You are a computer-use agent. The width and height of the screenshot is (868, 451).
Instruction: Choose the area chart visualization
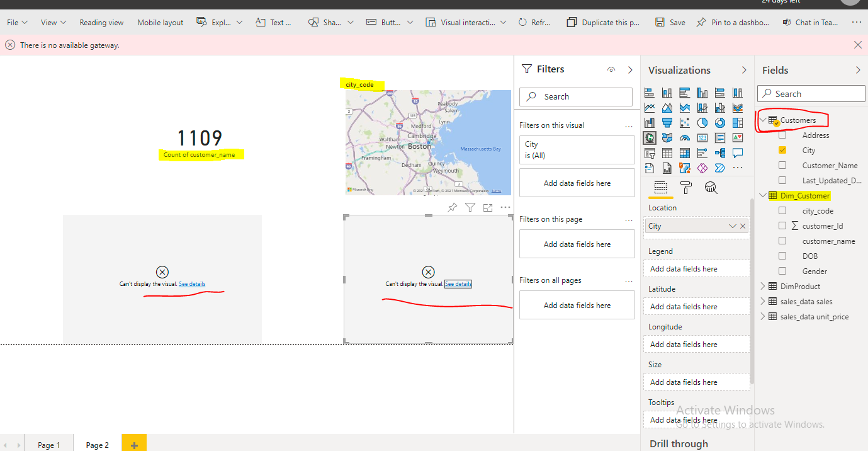click(667, 108)
